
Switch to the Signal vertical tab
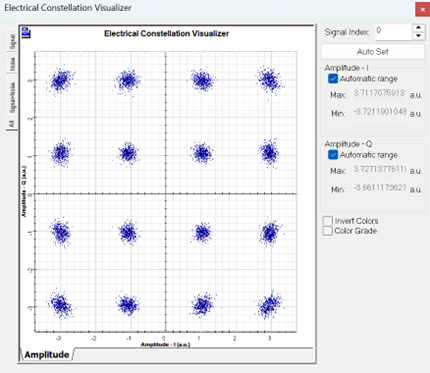pos(12,41)
